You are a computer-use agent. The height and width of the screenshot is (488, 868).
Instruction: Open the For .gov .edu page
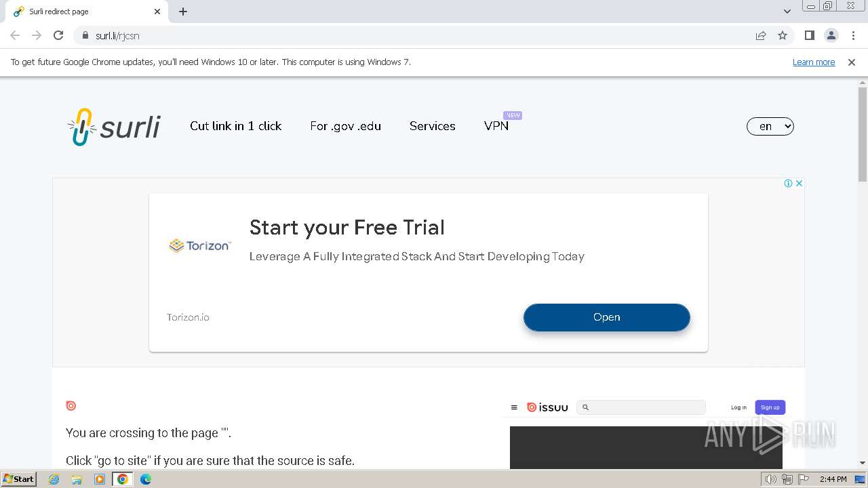tap(345, 126)
